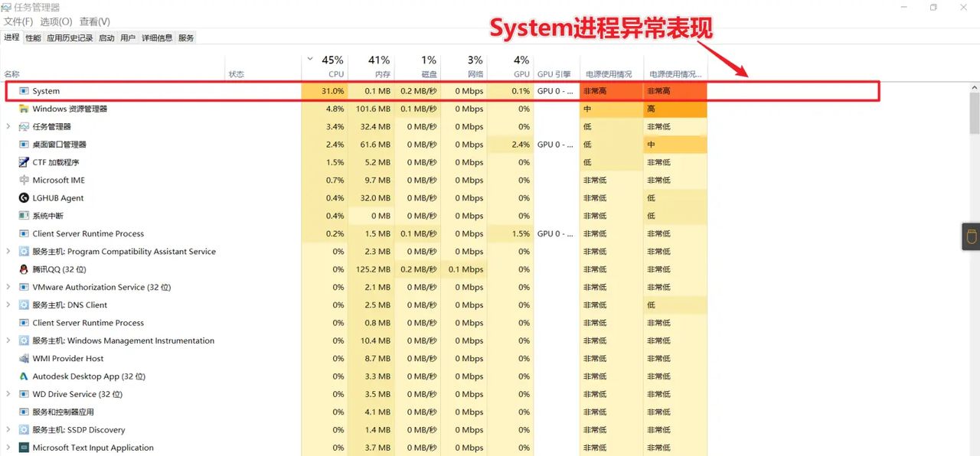Viewport: 980px width, 456px height.
Task: Open the 选项(O) menu
Action: pos(55,21)
